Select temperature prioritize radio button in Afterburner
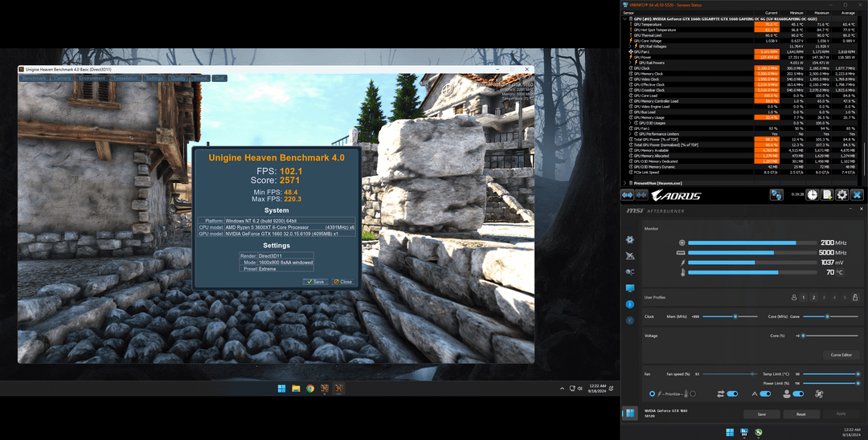 tap(693, 394)
